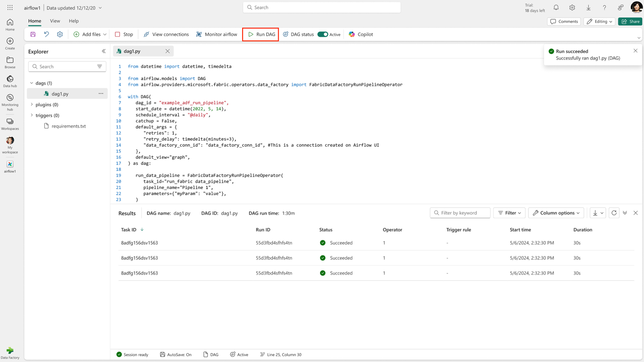Click the Stop button
Image resolution: width=644 pixels, height=362 pixels.
[124, 34]
